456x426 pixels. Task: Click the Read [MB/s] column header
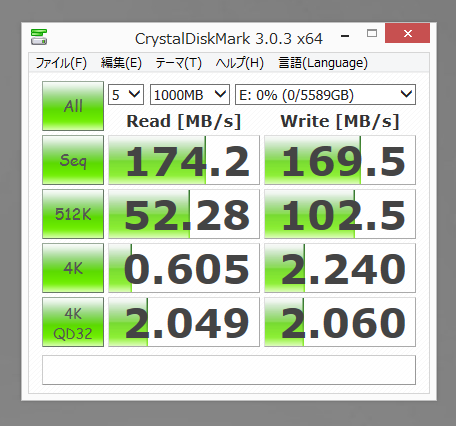click(184, 121)
